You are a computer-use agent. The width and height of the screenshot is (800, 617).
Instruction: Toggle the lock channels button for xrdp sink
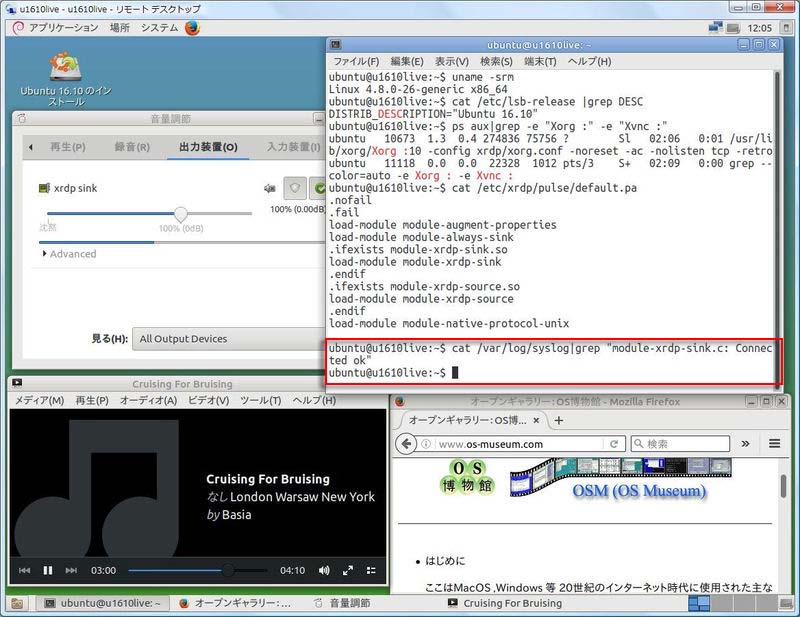click(295, 188)
